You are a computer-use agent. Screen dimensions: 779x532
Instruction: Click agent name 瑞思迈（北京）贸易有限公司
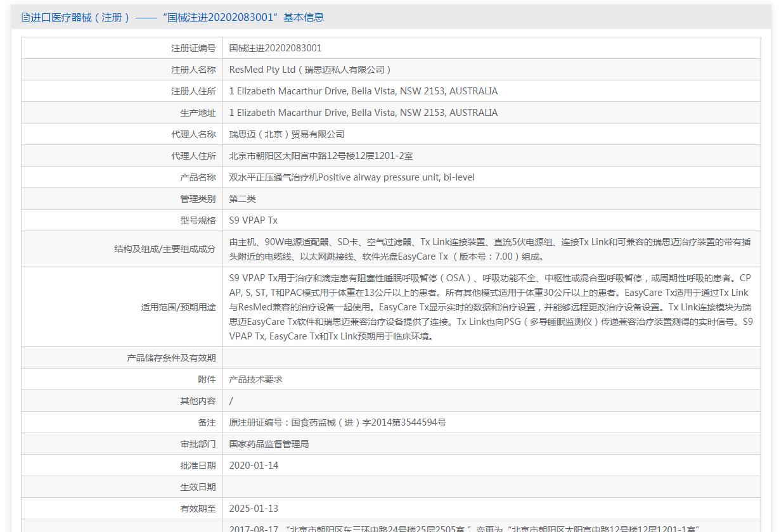(x=286, y=134)
